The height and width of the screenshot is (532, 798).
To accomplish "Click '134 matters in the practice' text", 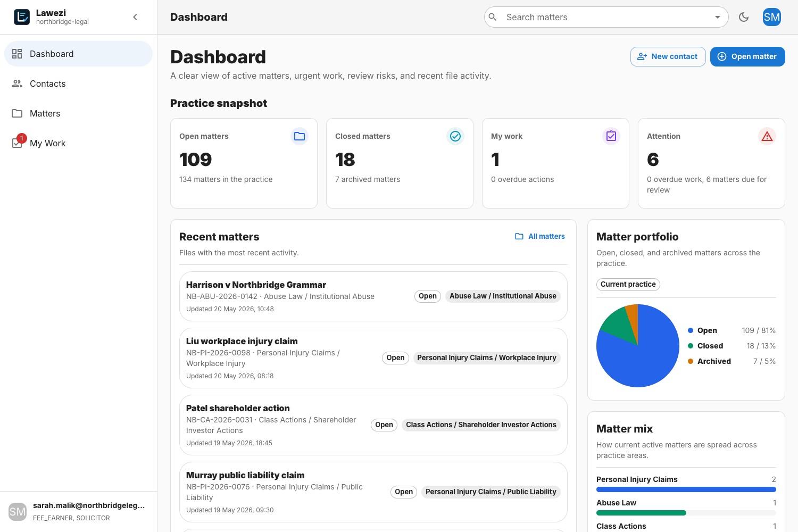I will [x=226, y=179].
